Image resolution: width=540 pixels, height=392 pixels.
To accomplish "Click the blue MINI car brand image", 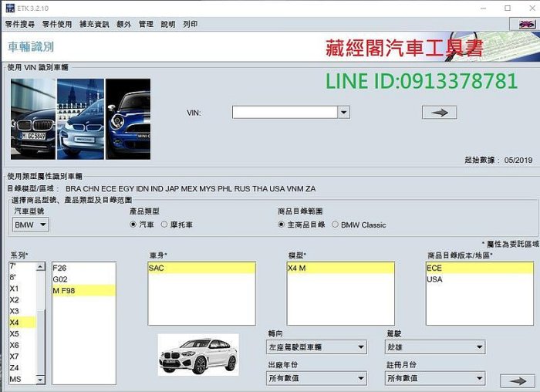I will [127, 118].
